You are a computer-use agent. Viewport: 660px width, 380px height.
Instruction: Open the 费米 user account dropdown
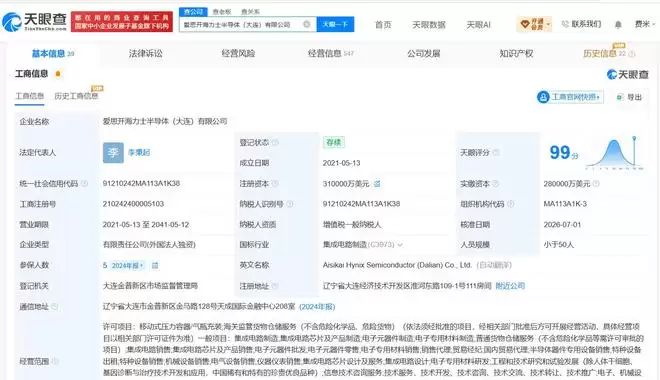(645, 24)
